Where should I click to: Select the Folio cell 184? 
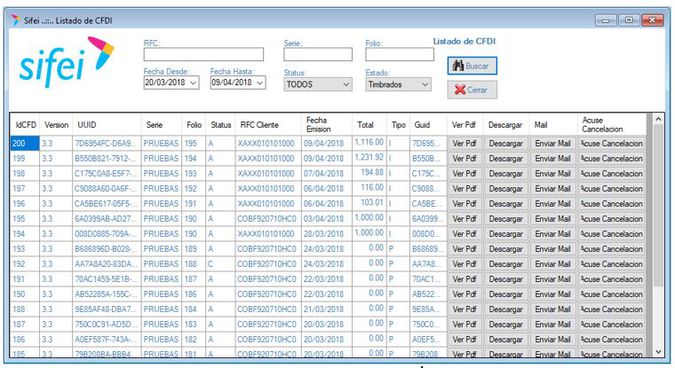tap(194, 309)
